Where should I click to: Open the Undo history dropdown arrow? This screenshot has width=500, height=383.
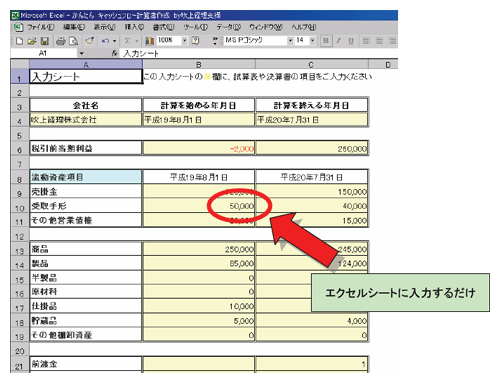114,41
